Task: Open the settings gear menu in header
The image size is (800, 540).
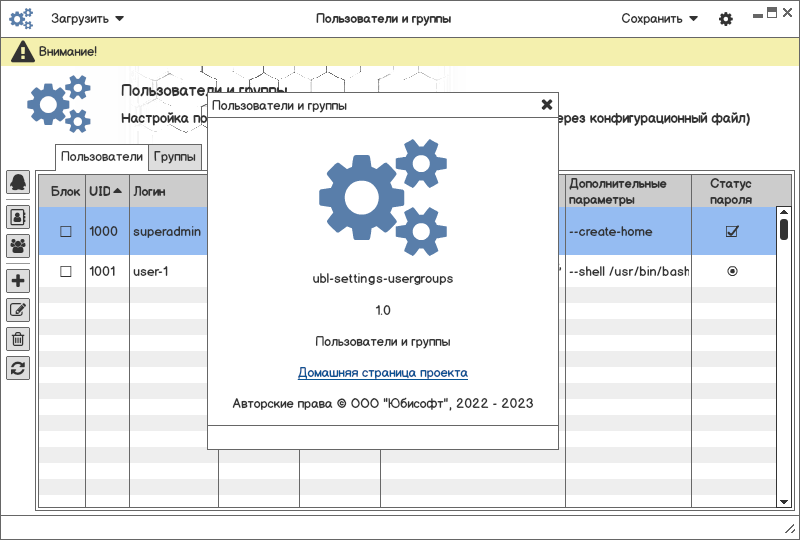Action: [x=726, y=19]
